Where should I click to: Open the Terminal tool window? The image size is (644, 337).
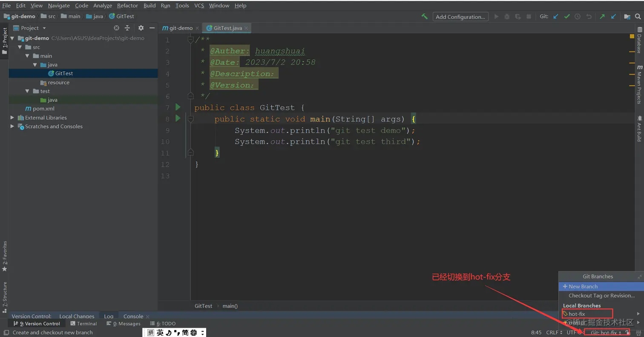pyautogui.click(x=83, y=324)
